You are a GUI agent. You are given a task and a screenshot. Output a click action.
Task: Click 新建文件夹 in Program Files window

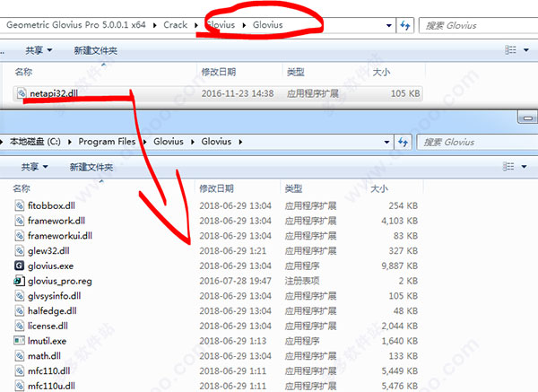tap(91, 167)
